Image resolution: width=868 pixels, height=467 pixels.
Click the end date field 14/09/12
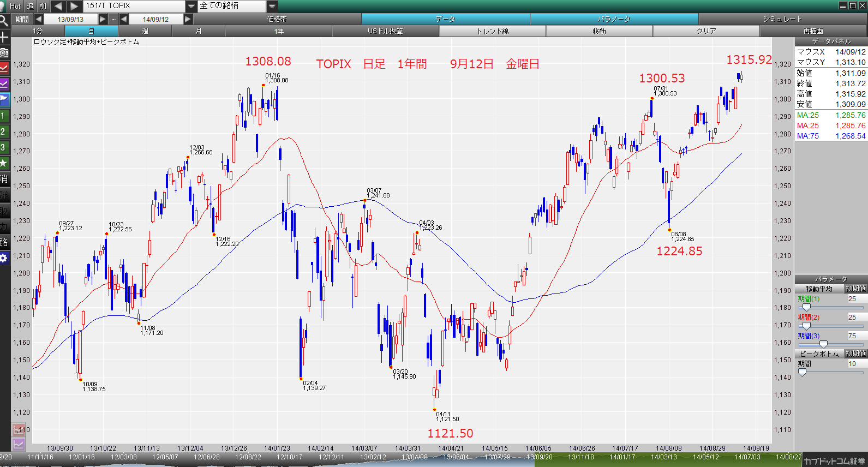(x=155, y=19)
